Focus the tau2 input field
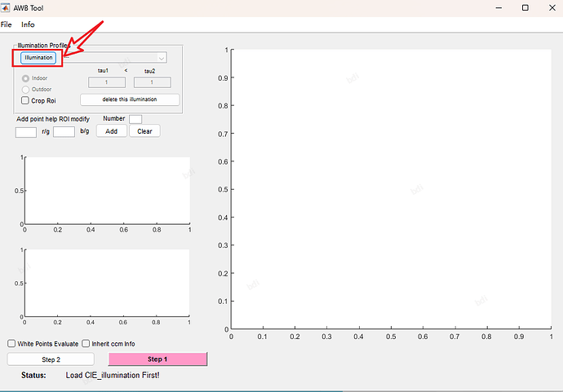The width and height of the screenshot is (563, 392). click(x=153, y=82)
